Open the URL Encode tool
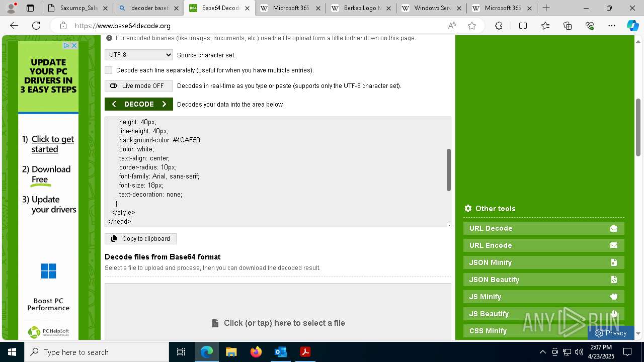Screen dimensions: 644x362 tap(544, 245)
